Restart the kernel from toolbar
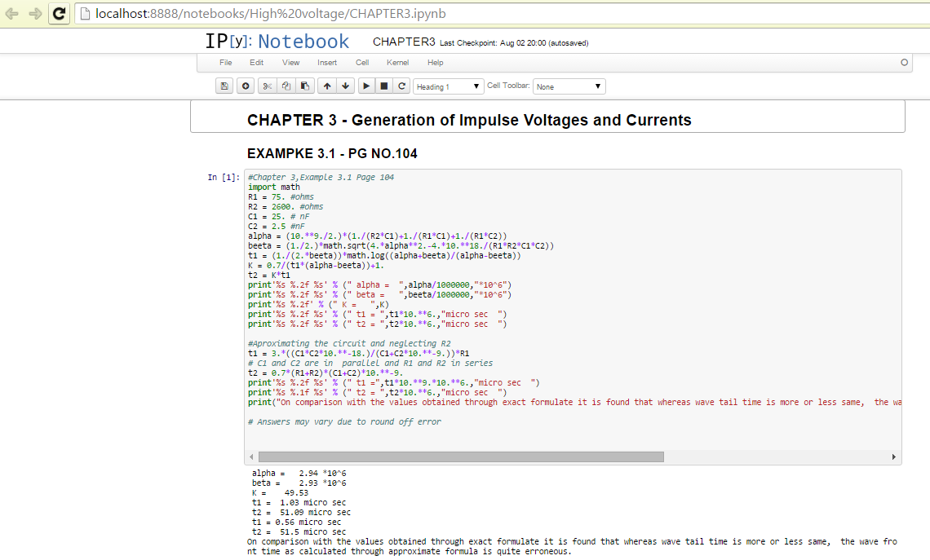 click(x=401, y=86)
